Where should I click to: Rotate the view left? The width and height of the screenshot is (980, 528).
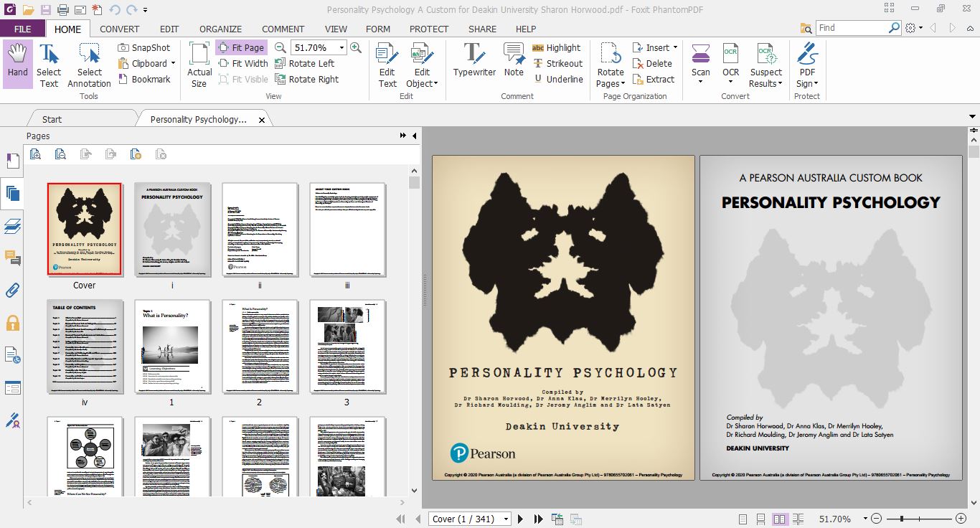[x=304, y=63]
